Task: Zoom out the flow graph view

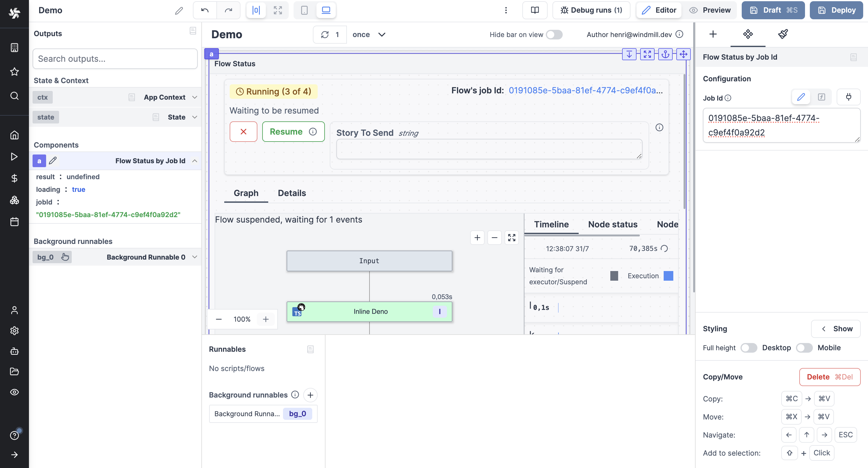Action: point(494,237)
